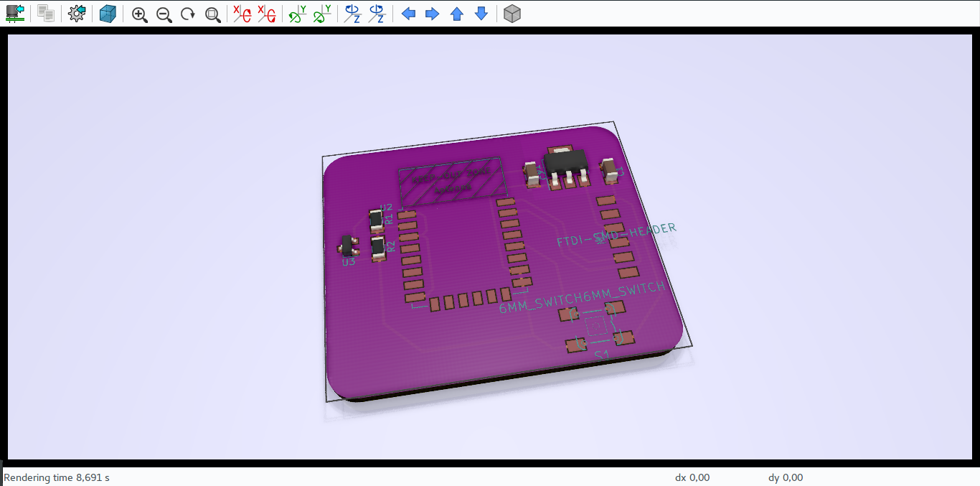Viewport: 980px width, 486px height.
Task: Toggle orthographic projection with gray cube
Action: click(512, 13)
